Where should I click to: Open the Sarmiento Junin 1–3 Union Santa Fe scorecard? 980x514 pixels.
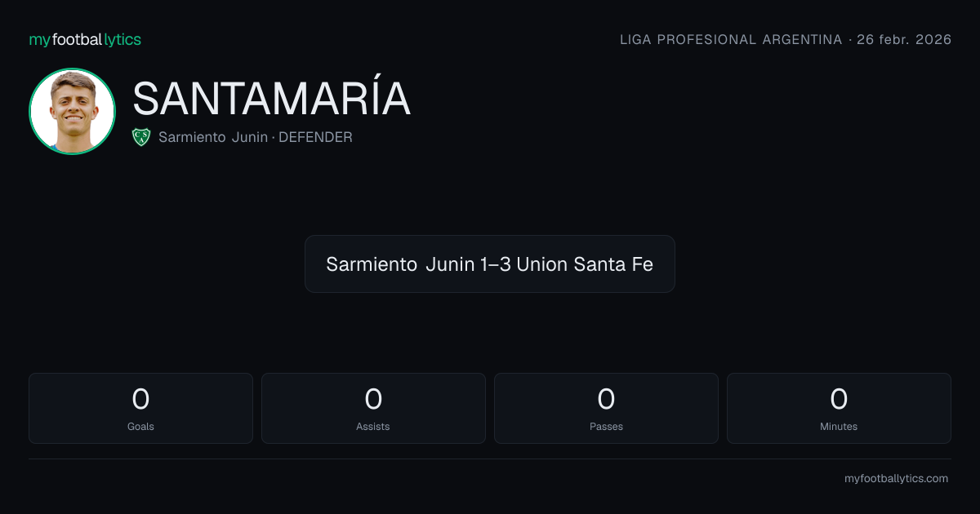(490, 264)
